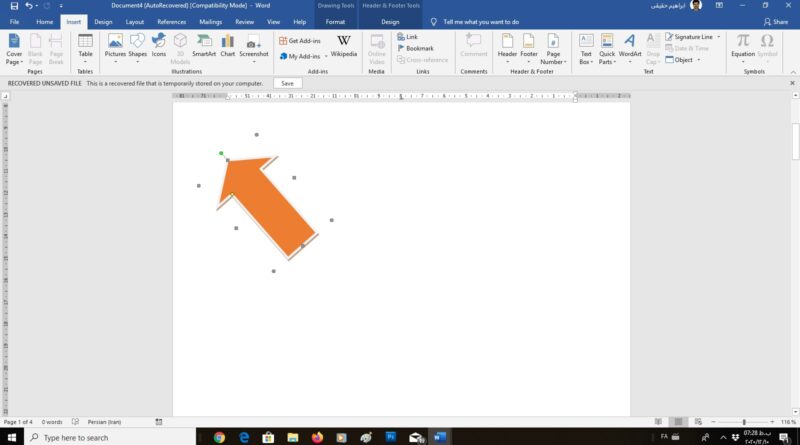Click the Tell me what you want search box

(480, 21)
